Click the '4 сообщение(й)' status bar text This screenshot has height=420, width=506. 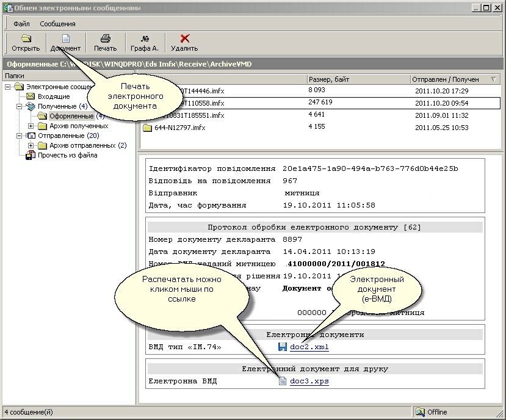point(29,412)
